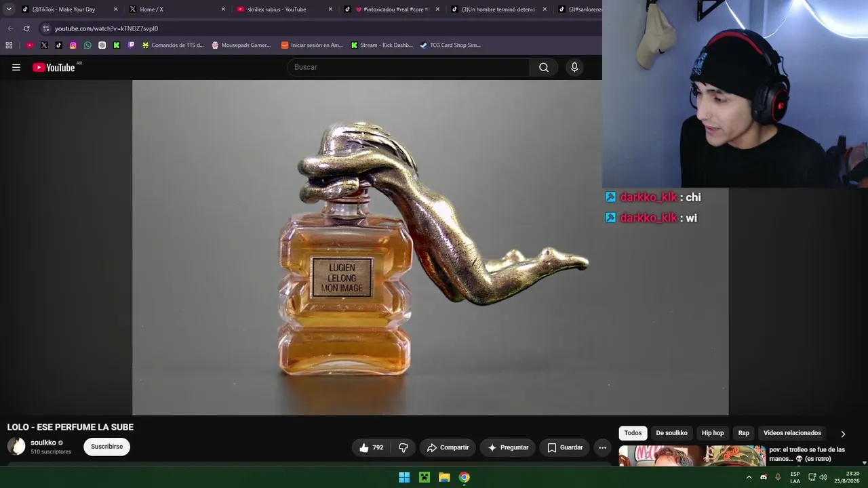Switch to Chrome in the taskbar
The height and width of the screenshot is (488, 868).
click(464, 477)
